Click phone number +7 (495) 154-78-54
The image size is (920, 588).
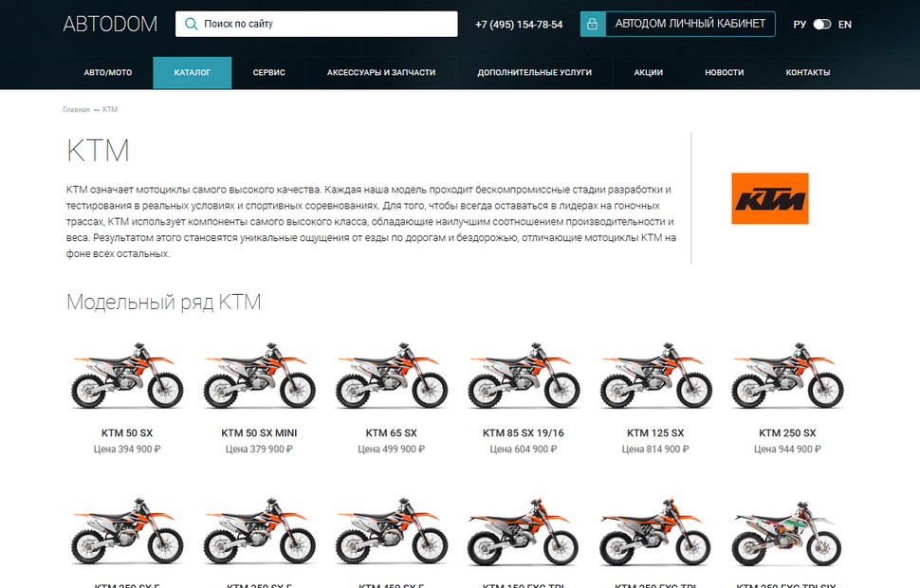pyautogui.click(x=519, y=25)
